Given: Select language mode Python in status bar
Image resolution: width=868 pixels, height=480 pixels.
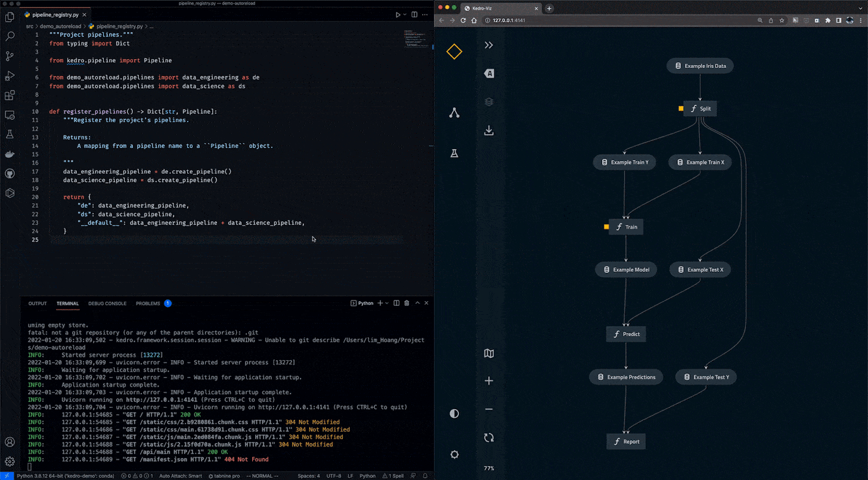Looking at the screenshot, I should coord(368,476).
